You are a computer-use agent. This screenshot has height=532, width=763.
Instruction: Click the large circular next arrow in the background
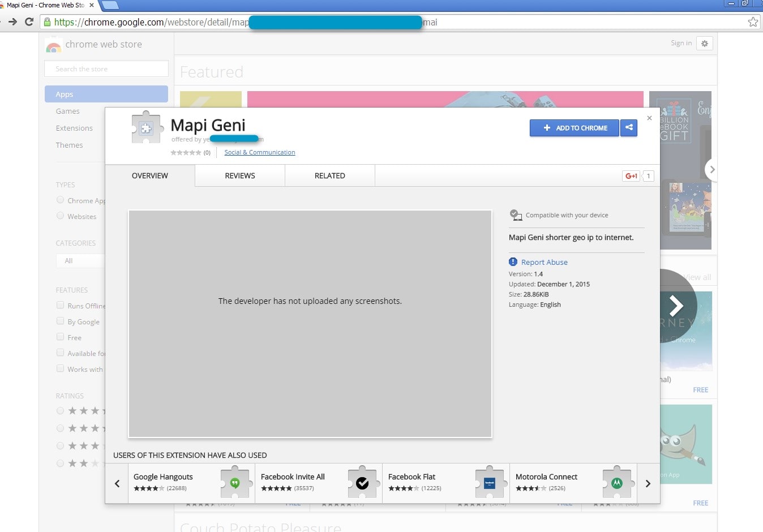(677, 306)
